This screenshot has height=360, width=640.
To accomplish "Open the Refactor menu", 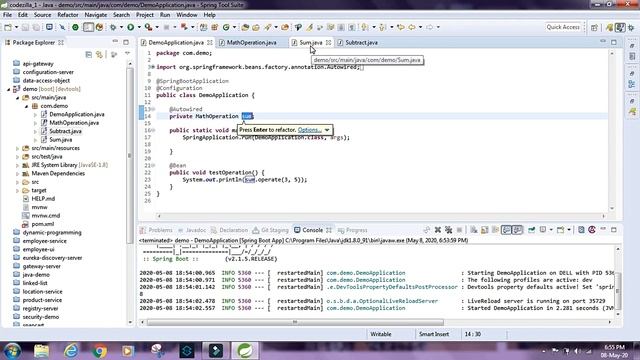I will coord(68,15).
